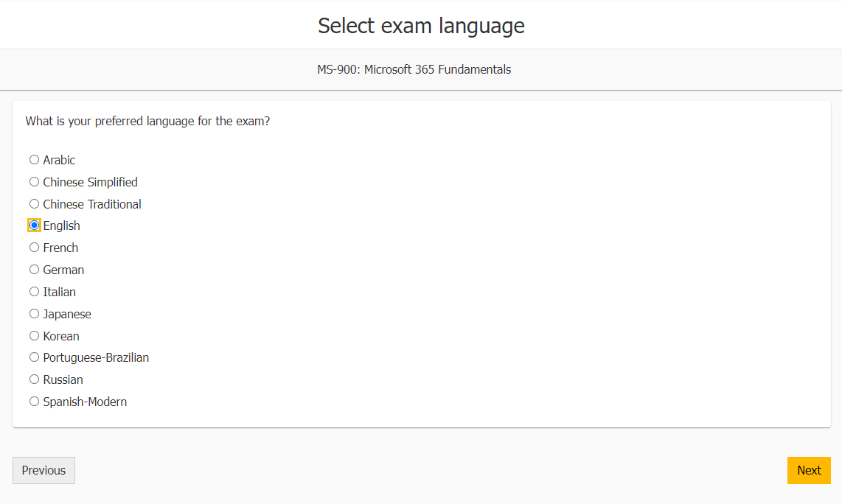Choose Portuguese-Brazilian radio button
Image resolution: width=842 pixels, height=504 pixels.
(x=35, y=357)
